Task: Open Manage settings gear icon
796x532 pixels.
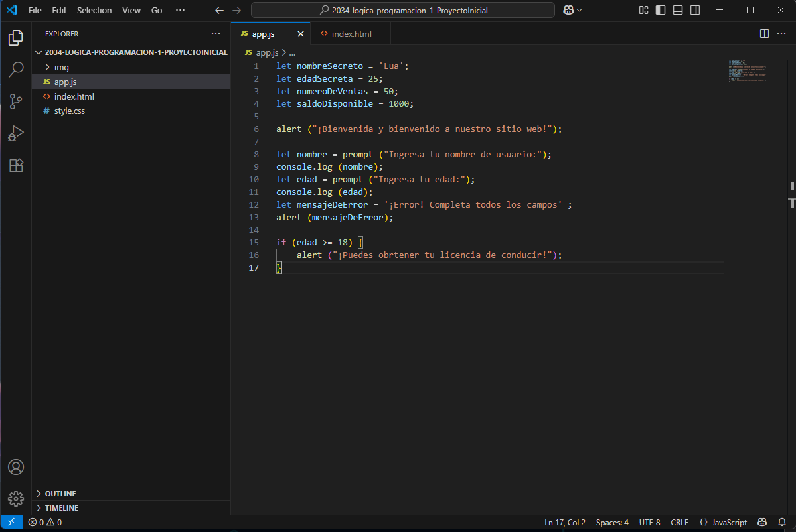Action: pos(16,499)
